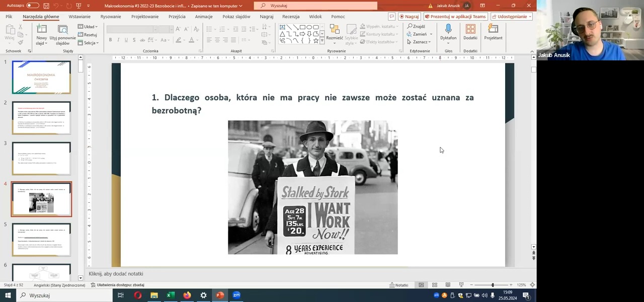Open the Udostępnianie dropdown
Image resolution: width=644 pixels, height=302 pixels.
click(512, 17)
